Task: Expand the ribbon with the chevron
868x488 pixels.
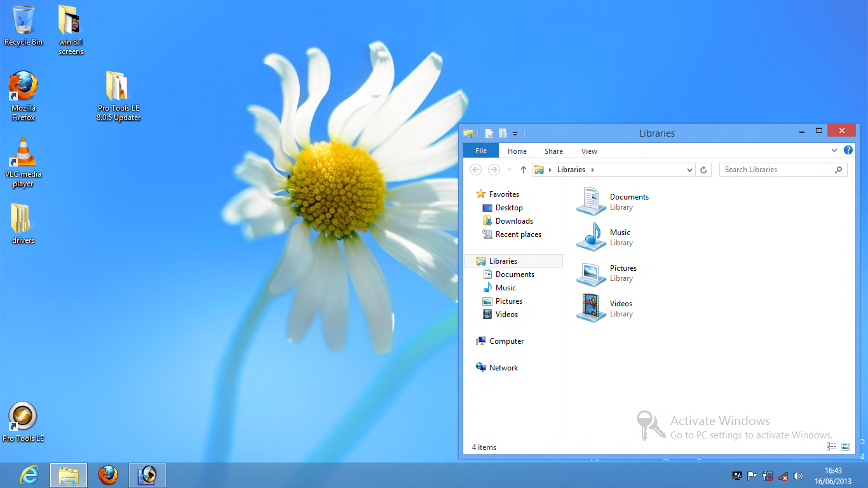Action: click(834, 151)
